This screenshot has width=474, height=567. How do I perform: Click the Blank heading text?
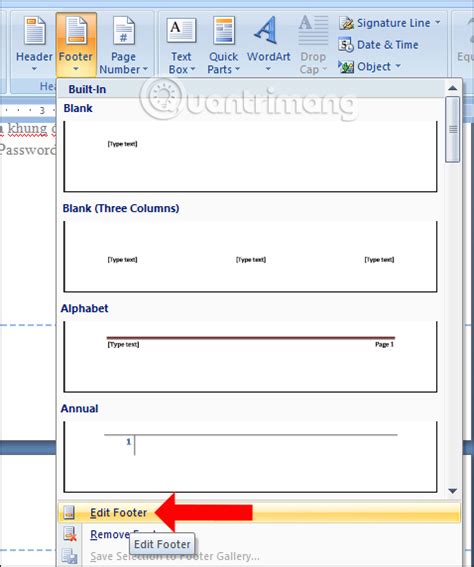[78, 108]
